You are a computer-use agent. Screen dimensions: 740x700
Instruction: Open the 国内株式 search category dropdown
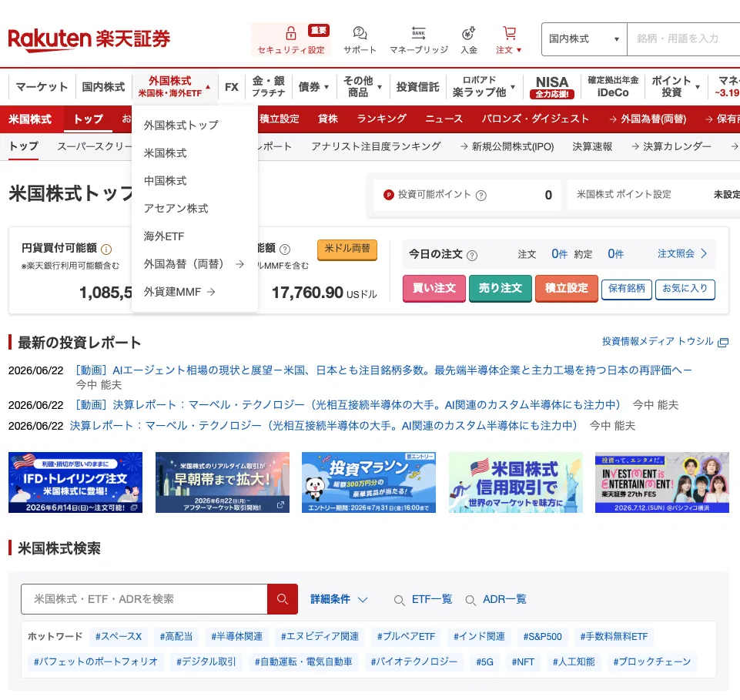tap(584, 39)
